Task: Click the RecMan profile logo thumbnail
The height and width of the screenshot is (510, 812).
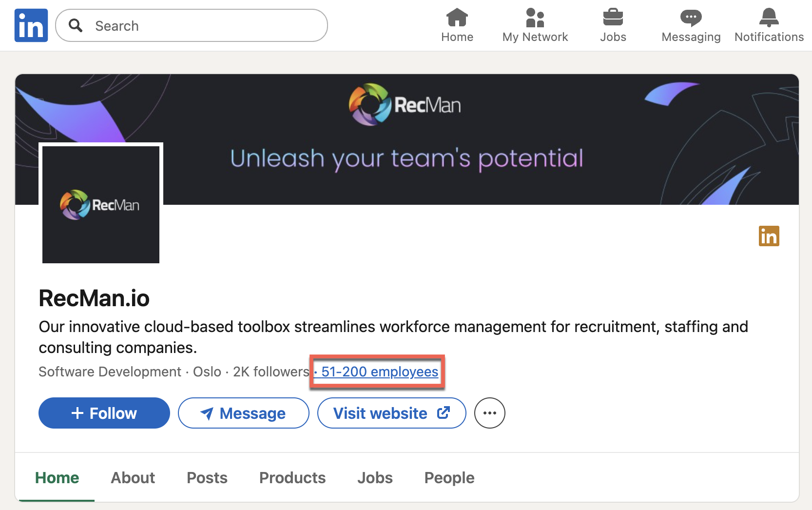Action: (101, 205)
